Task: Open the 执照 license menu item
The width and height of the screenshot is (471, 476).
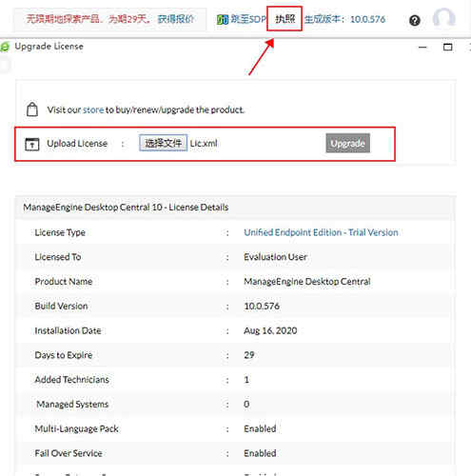Action: pyautogui.click(x=285, y=19)
